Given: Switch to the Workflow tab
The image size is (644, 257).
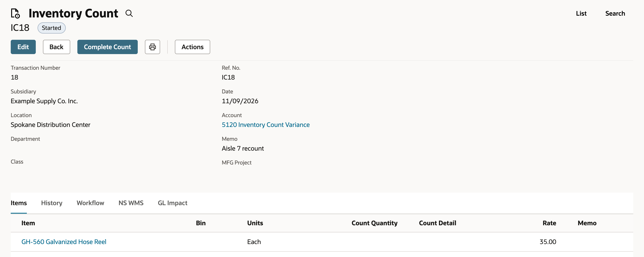Looking at the screenshot, I should [x=90, y=203].
